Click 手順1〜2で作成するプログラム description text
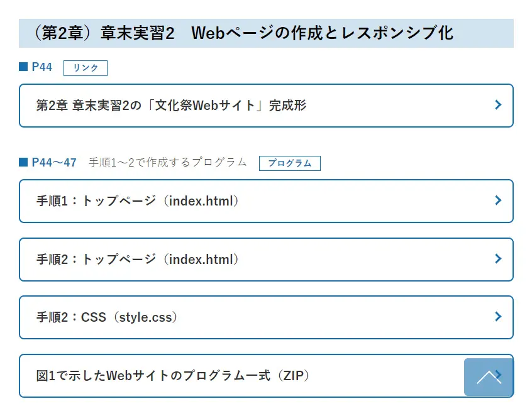This screenshot has height=416, width=532. [x=168, y=163]
